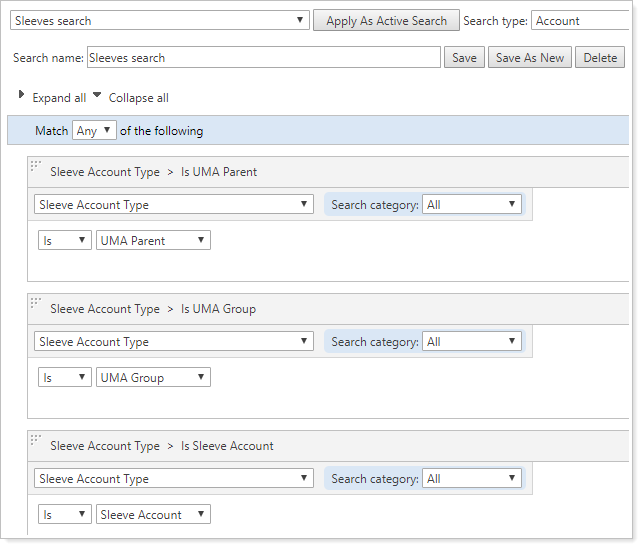Screen dimensions: 642x548
Task: Click the Save As New button
Action: [x=530, y=58]
